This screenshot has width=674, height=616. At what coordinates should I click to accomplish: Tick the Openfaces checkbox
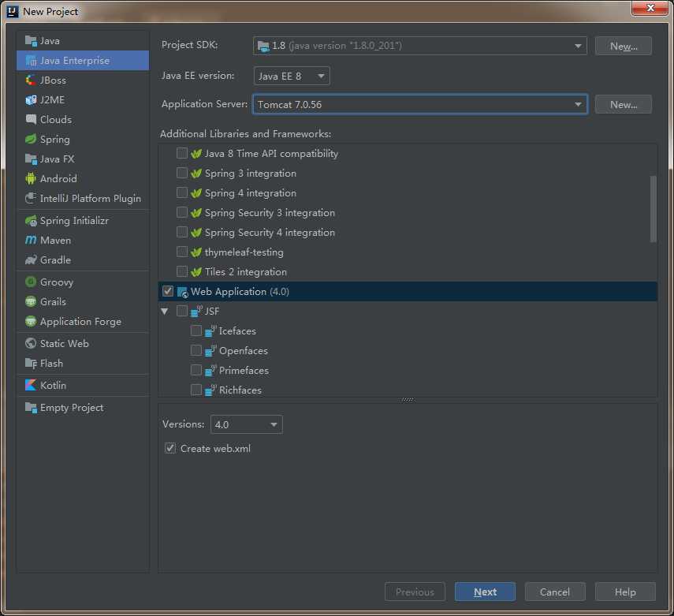[196, 350]
